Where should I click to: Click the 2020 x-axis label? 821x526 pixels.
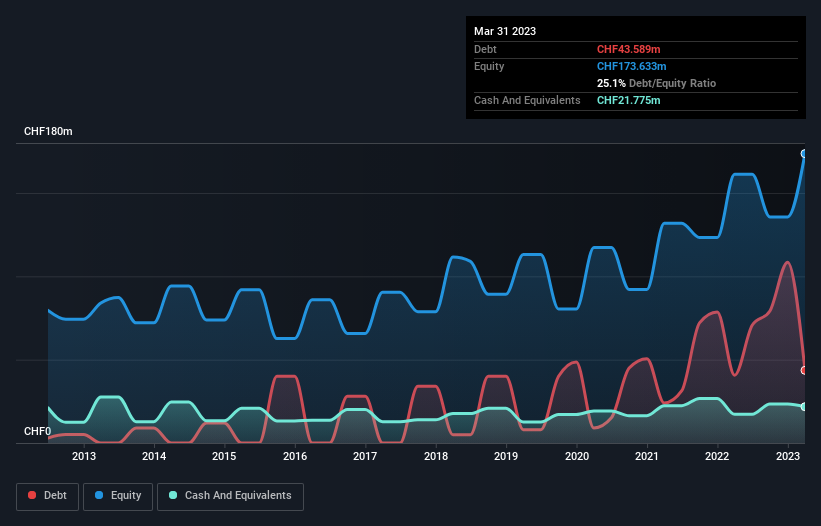click(x=576, y=456)
